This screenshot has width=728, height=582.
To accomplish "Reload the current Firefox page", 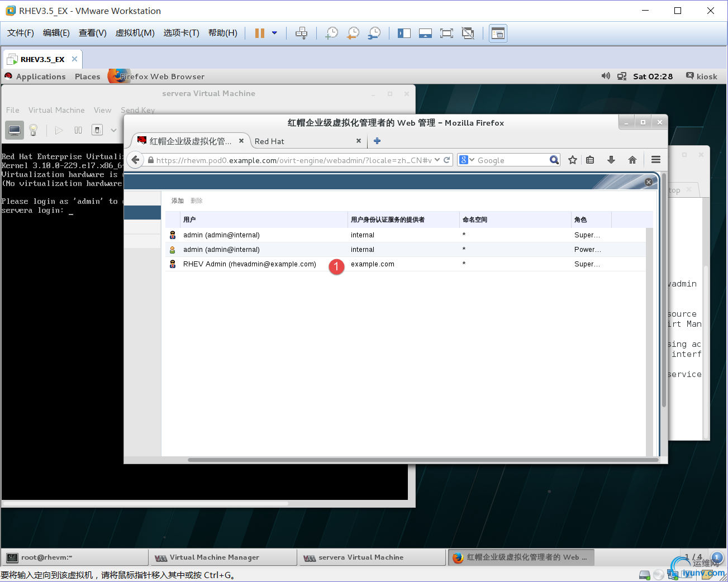I will pos(447,160).
